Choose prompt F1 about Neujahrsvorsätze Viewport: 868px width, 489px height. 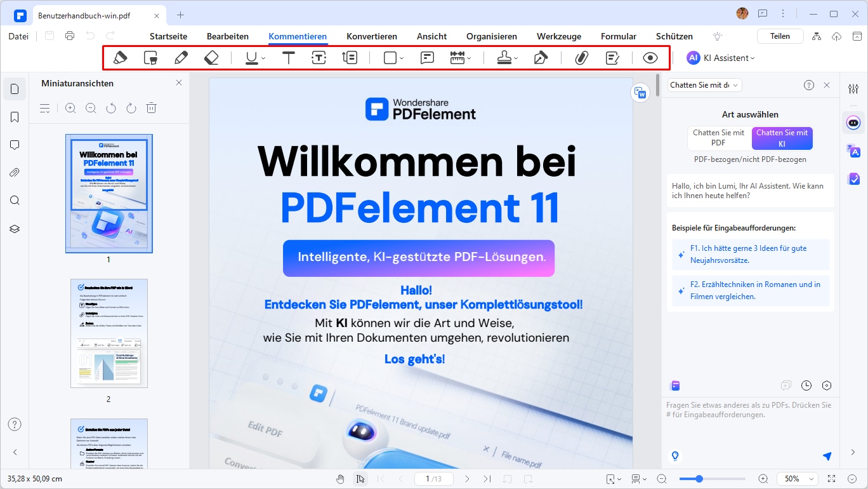click(x=751, y=254)
